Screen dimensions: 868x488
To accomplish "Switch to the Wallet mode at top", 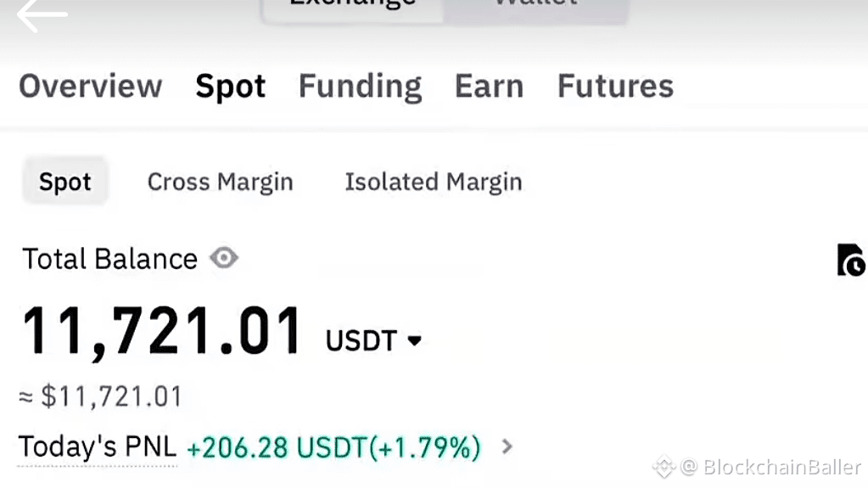I will point(535,7).
